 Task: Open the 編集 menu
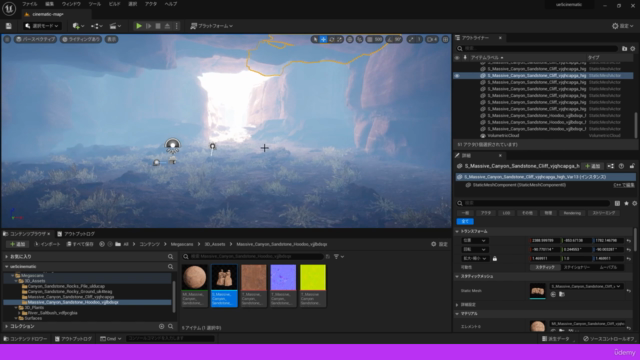click(50, 4)
